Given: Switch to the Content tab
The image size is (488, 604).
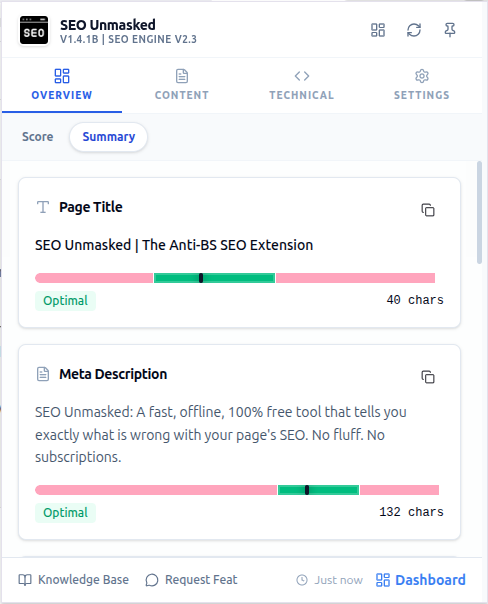Looking at the screenshot, I should click(182, 85).
